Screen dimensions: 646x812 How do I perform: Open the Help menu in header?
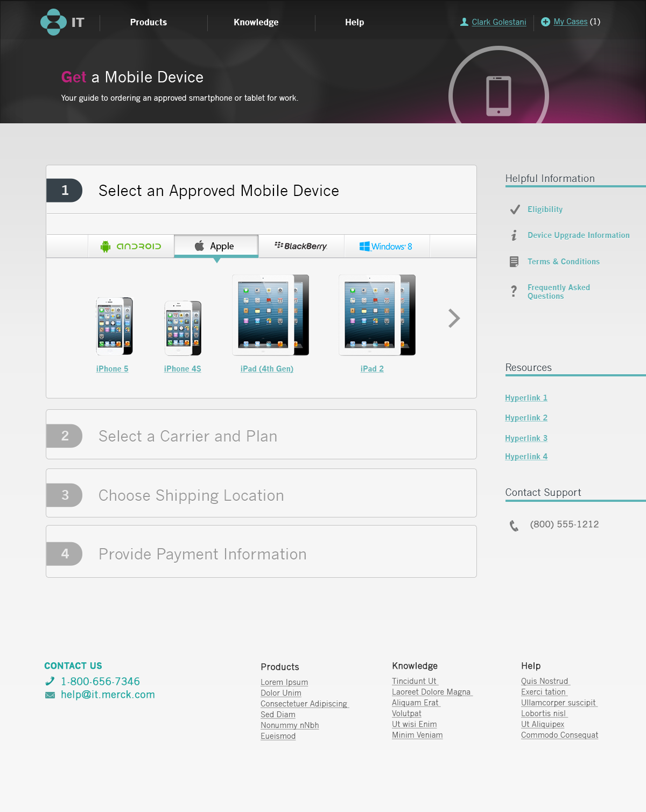click(x=355, y=22)
